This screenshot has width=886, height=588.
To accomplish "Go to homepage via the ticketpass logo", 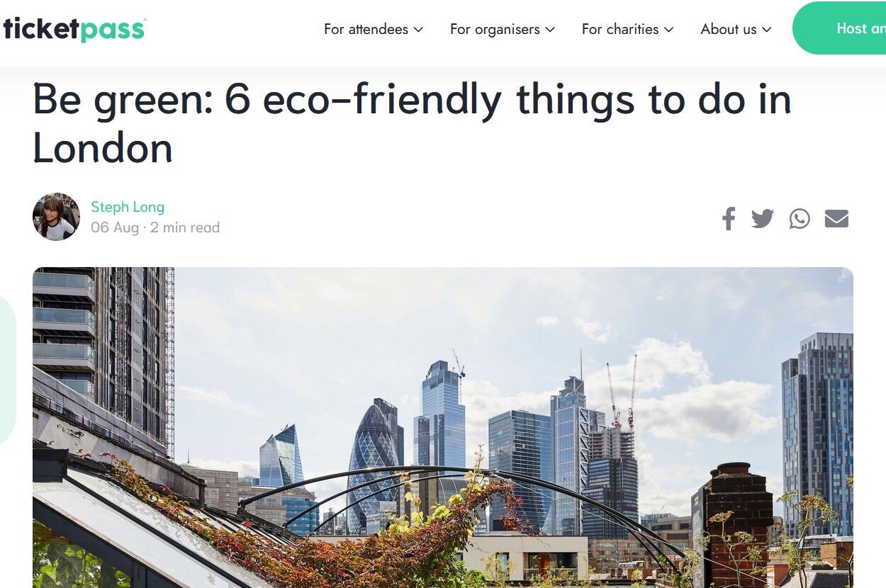I will (74, 29).
